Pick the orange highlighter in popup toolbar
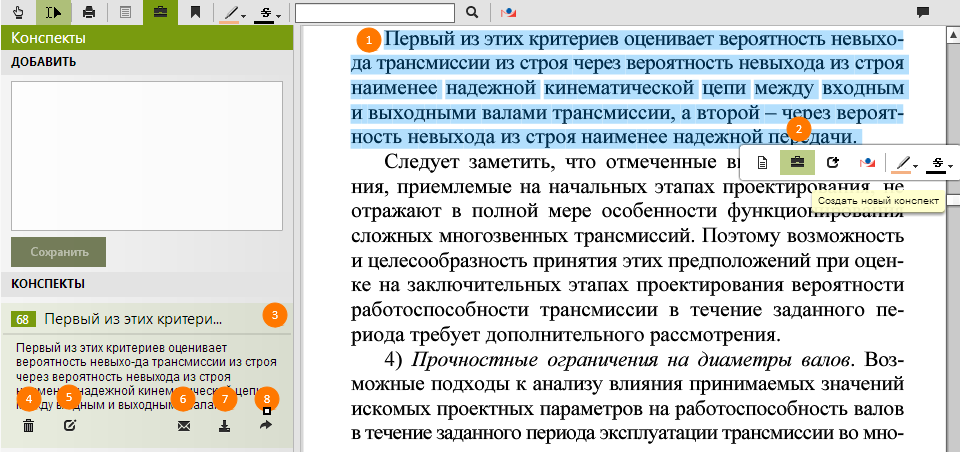 [902, 162]
